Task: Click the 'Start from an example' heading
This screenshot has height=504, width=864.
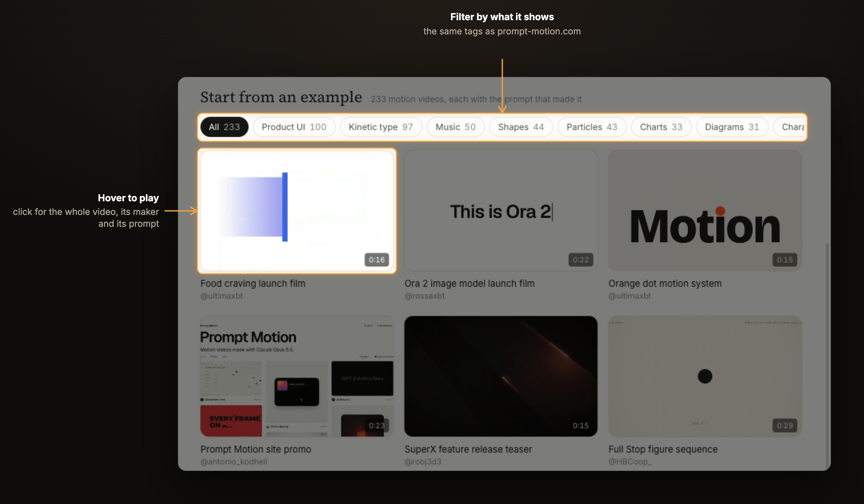Action: [281, 97]
